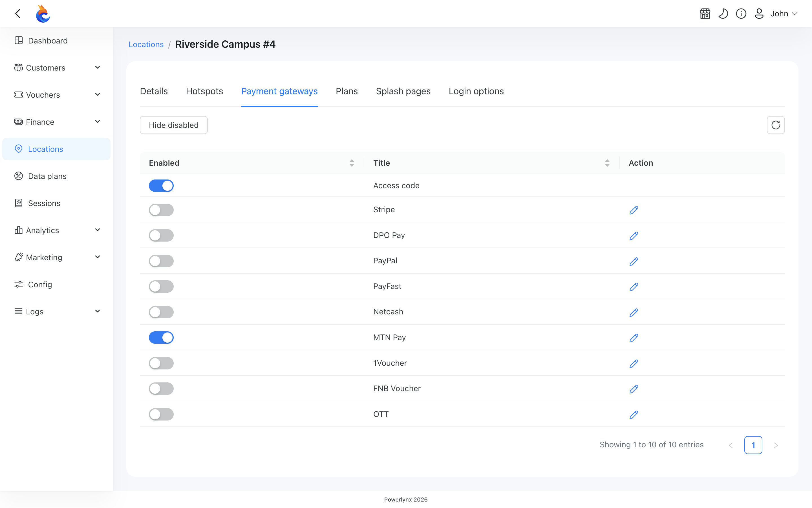Screen dimensions: 812x508
Task: Expand the Analytics sidebar menu
Action: 56,230
